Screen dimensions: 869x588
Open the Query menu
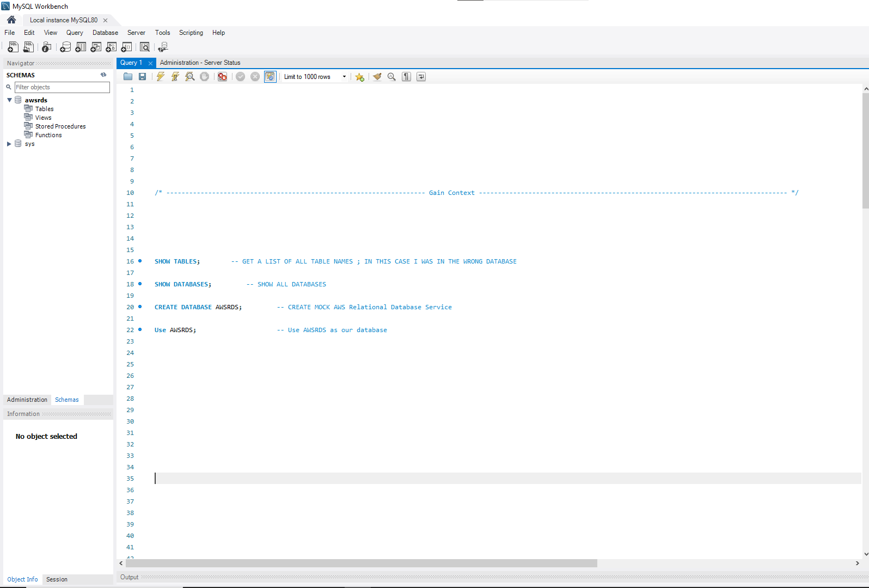[75, 33]
